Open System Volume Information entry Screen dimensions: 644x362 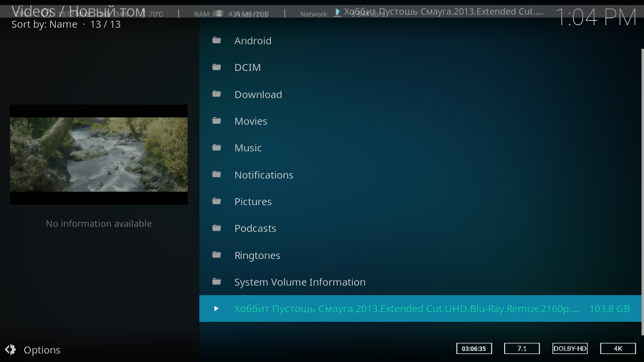(x=421, y=282)
